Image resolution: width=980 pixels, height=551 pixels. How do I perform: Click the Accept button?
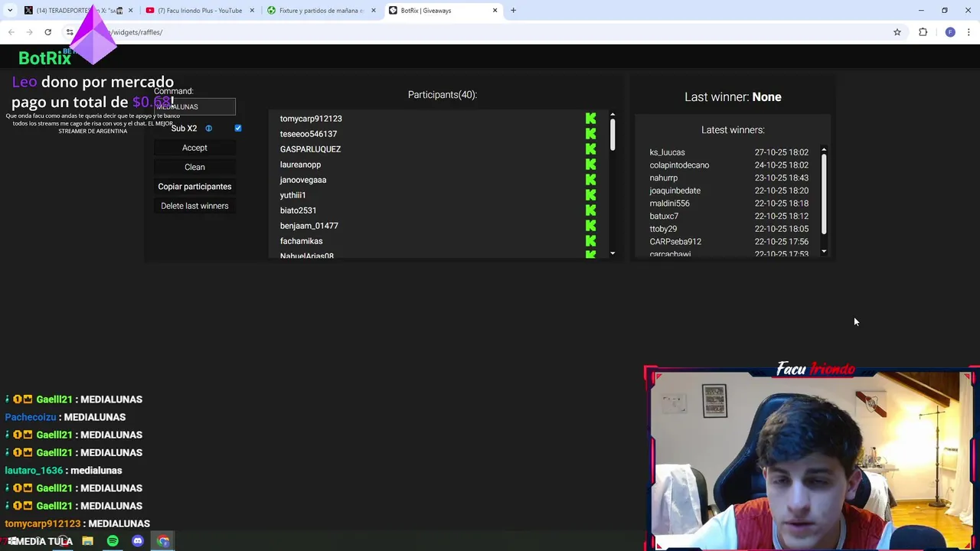point(194,148)
